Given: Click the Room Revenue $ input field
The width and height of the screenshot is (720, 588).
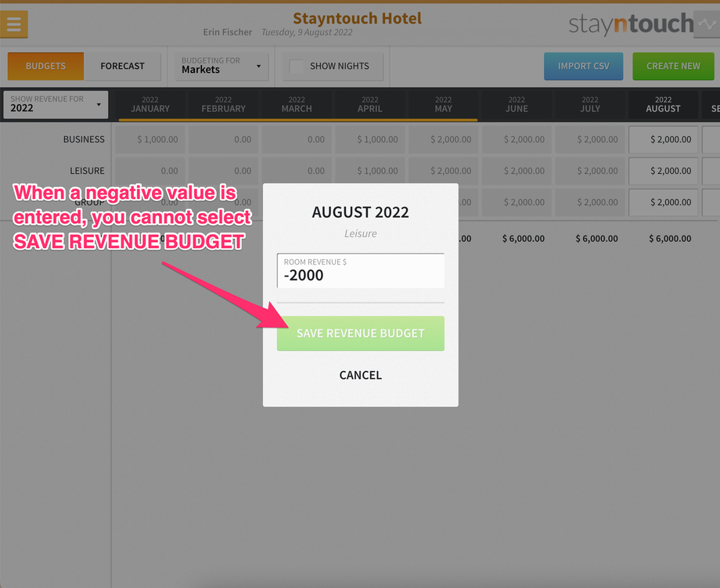Looking at the screenshot, I should pos(361,271).
